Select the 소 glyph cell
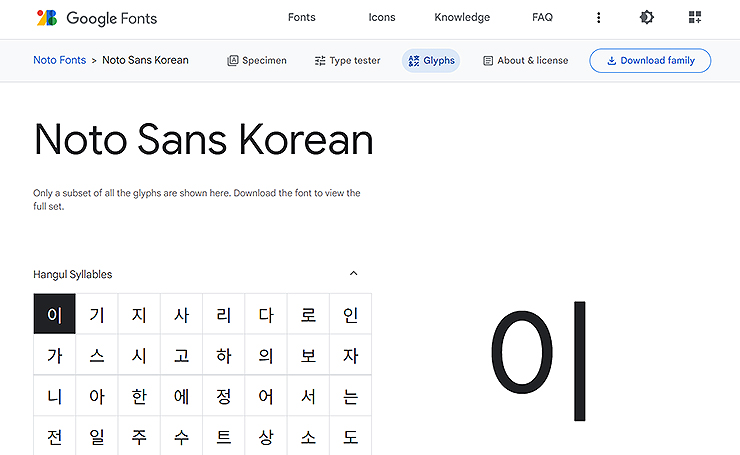The height and width of the screenshot is (455, 740). pos(308,436)
